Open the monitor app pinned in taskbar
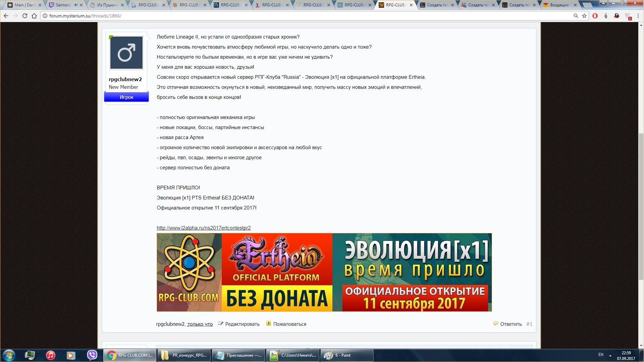This screenshot has width=644, height=362. (30, 355)
